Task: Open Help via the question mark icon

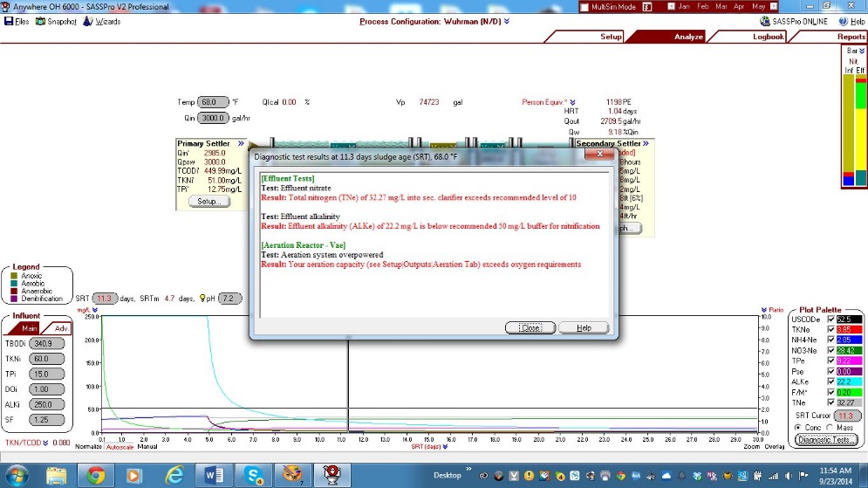Action: pyautogui.click(x=842, y=21)
